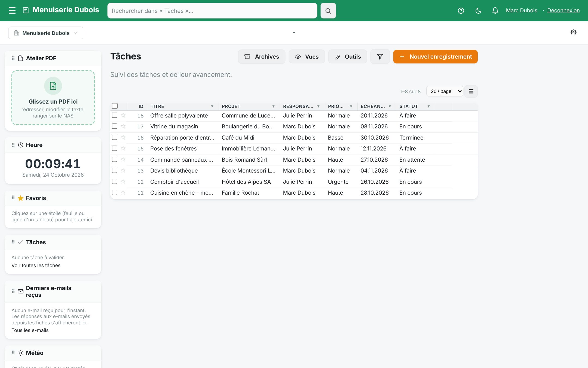This screenshot has height=368, width=588.
Task: Sort by the ID column header
Action: 141,106
